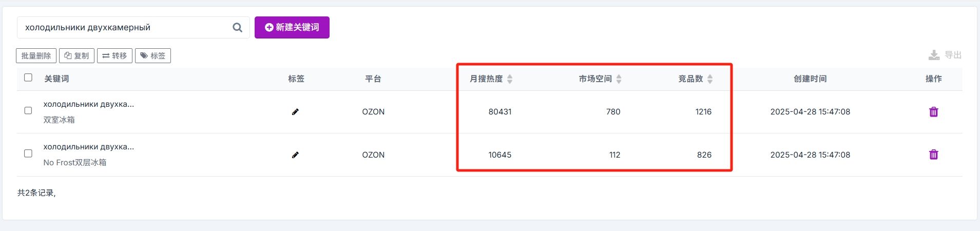The height and width of the screenshot is (231, 980).
Task: Edit tag for No Frost双层冰箱 keyword
Action: (295, 155)
